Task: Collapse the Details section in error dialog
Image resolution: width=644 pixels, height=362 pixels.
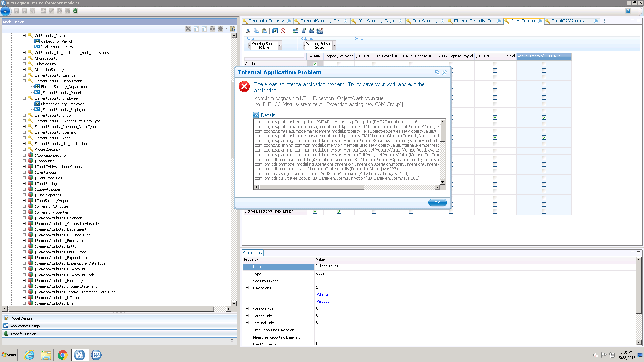Action: tap(256, 115)
